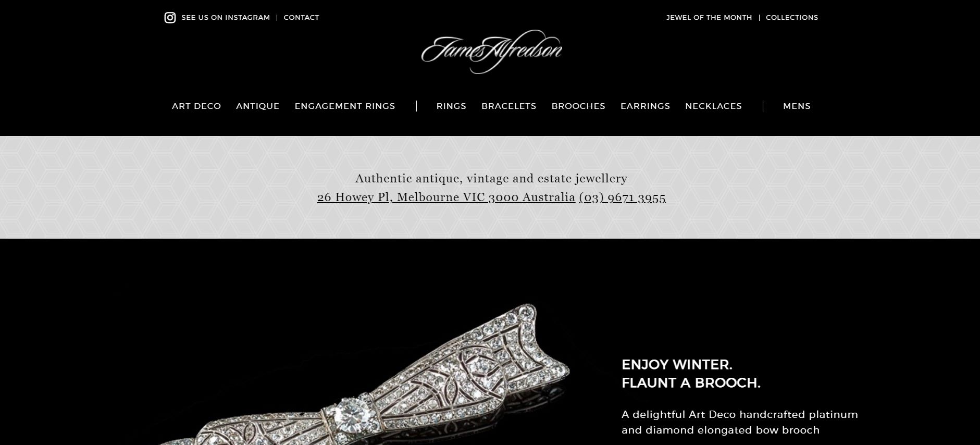Open the Bracelets menu item
Image resolution: width=980 pixels, height=445 pixels.
coord(509,106)
